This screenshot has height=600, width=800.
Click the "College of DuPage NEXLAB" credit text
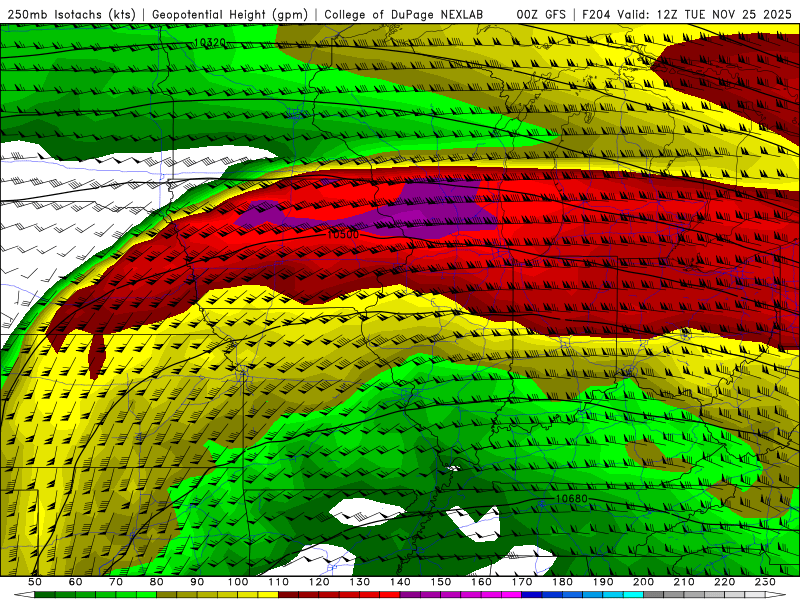click(x=404, y=15)
